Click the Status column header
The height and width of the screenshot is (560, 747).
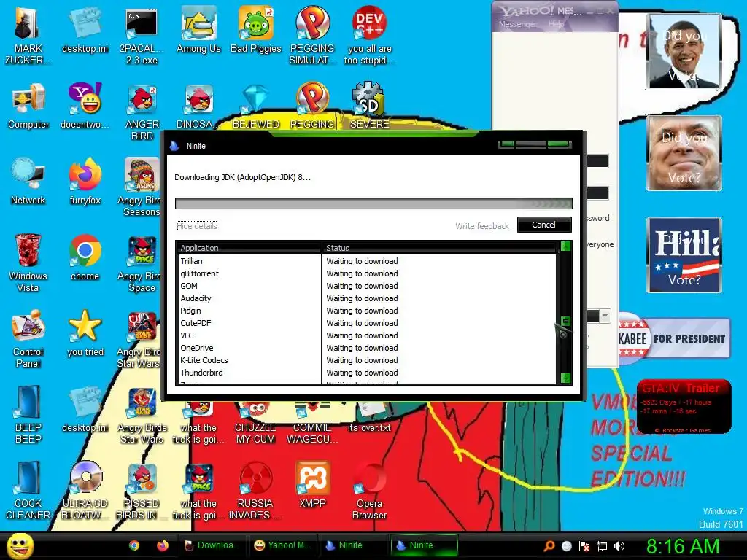point(438,248)
